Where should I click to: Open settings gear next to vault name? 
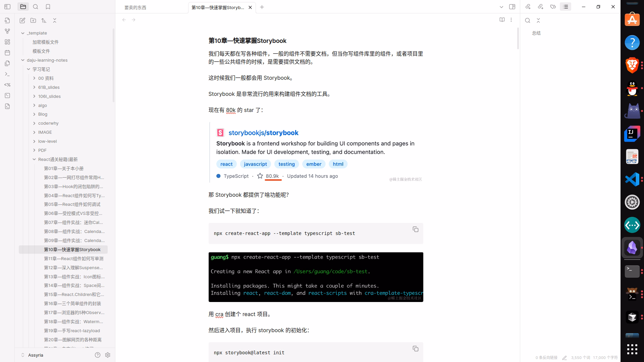(108, 355)
